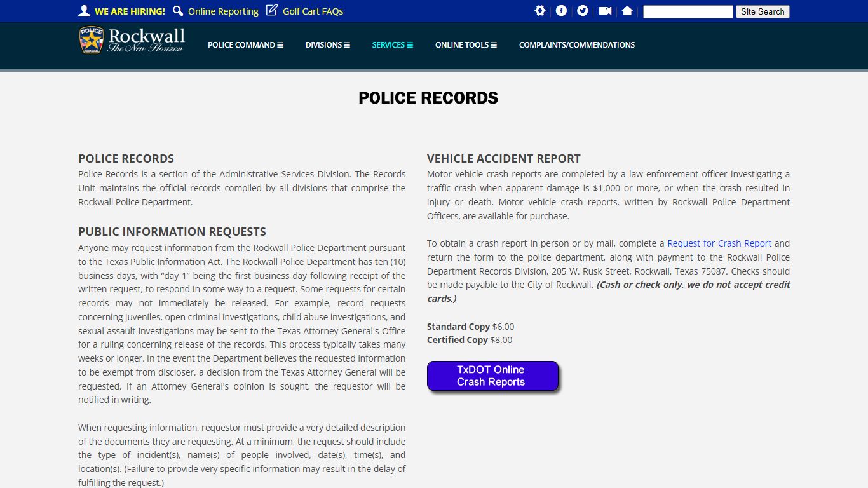Go to home via house icon

tap(627, 11)
